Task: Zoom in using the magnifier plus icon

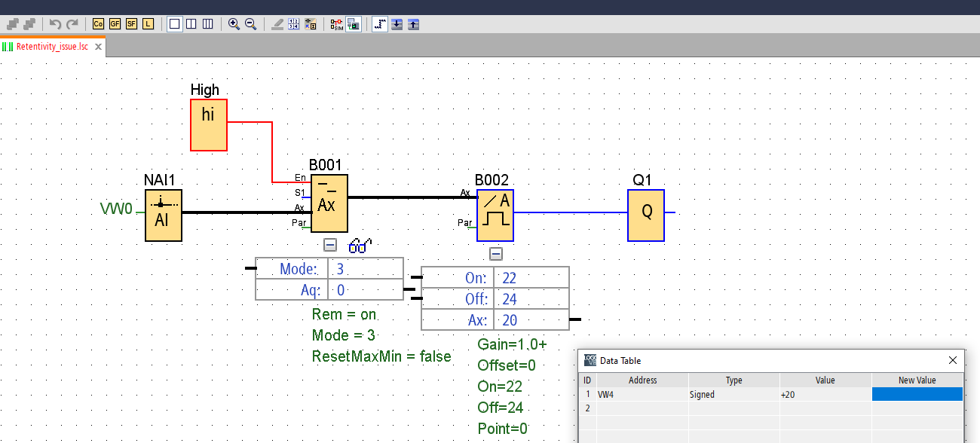Action: (x=234, y=24)
